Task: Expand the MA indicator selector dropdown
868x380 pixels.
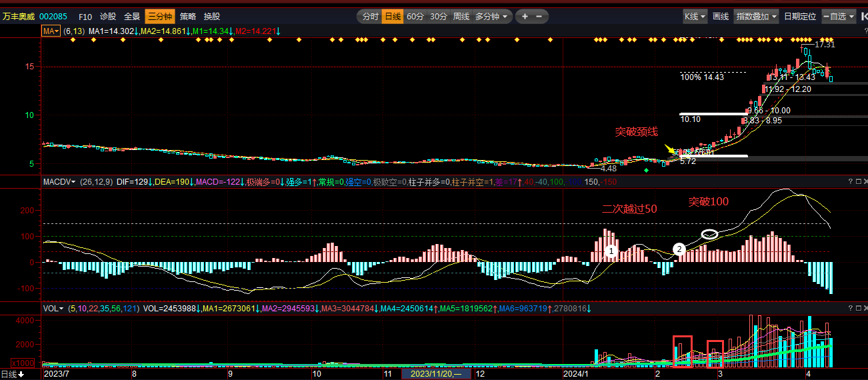Action: pyautogui.click(x=51, y=31)
